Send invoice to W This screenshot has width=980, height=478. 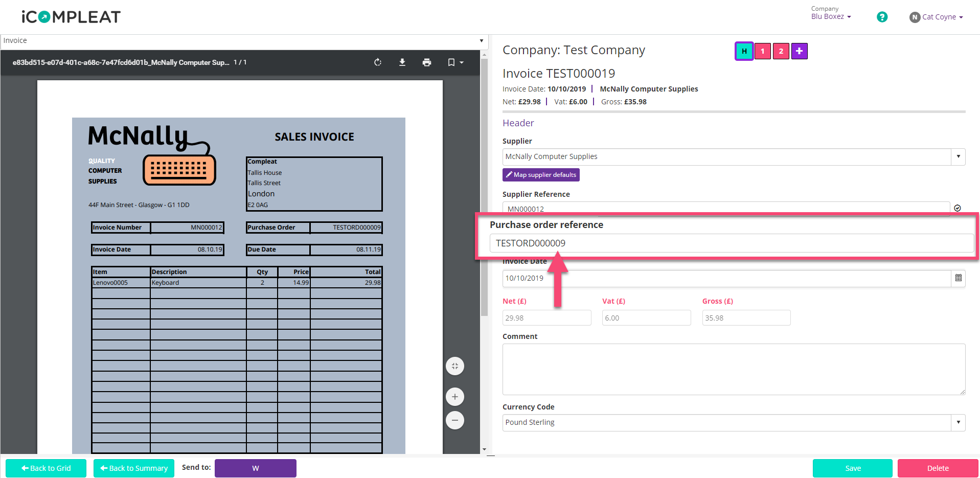(x=256, y=468)
